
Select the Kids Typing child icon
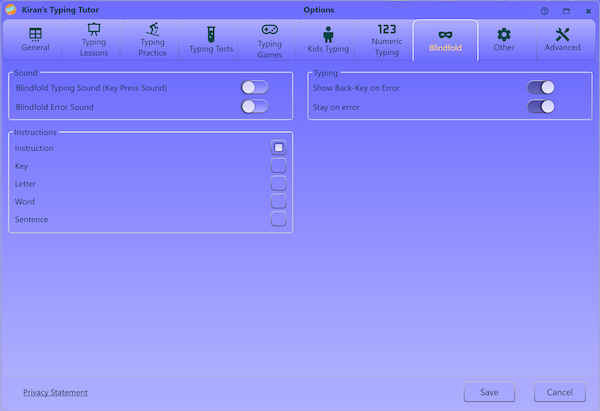click(x=328, y=34)
